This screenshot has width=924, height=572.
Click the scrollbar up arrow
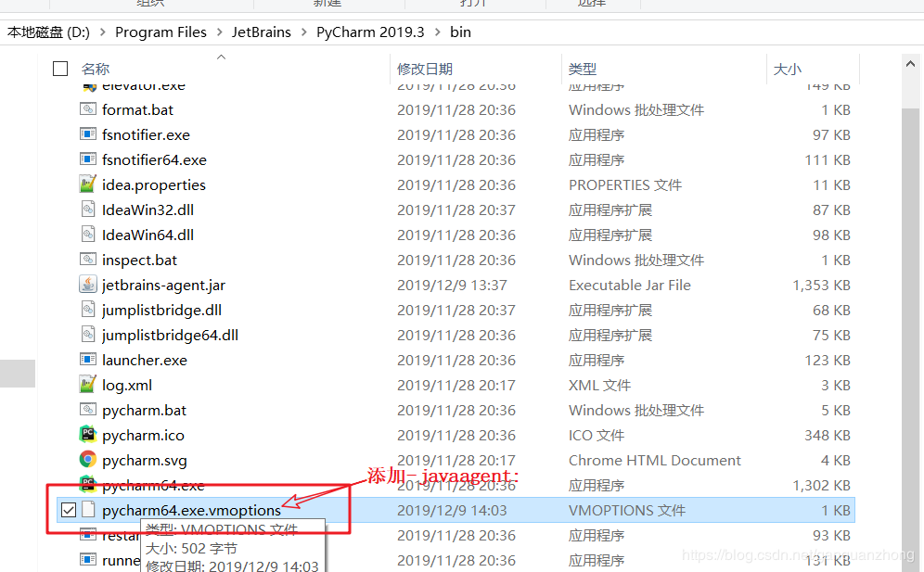coord(910,64)
